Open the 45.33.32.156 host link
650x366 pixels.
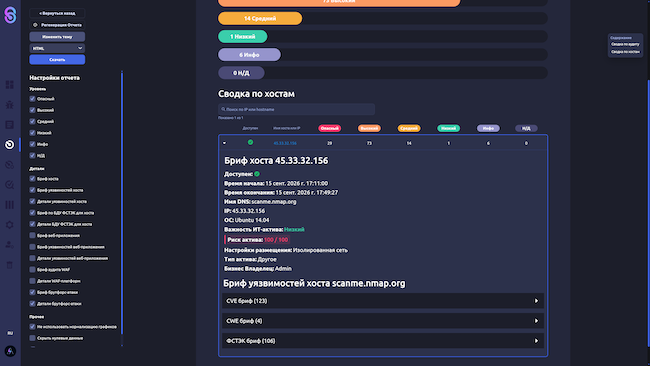point(285,143)
